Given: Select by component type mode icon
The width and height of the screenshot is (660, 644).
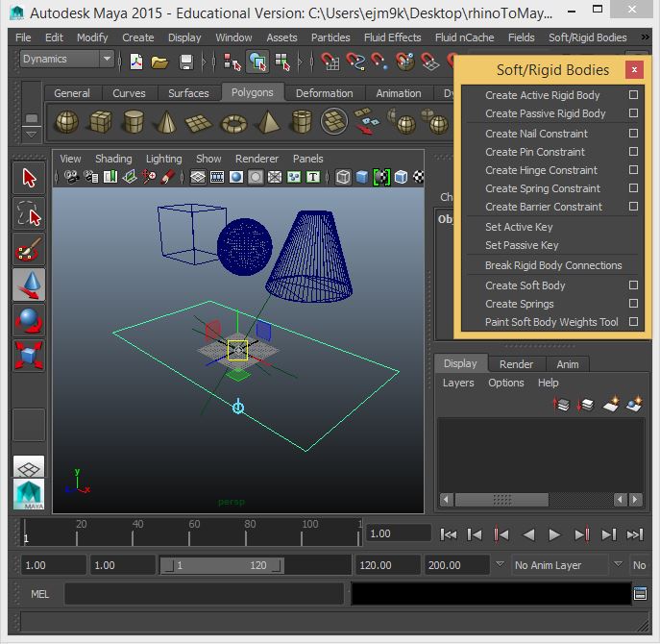Looking at the screenshot, I should pyautogui.click(x=282, y=62).
